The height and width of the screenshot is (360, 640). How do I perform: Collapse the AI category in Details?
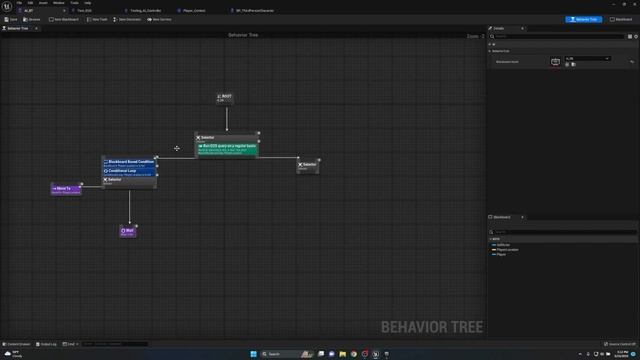point(490,44)
